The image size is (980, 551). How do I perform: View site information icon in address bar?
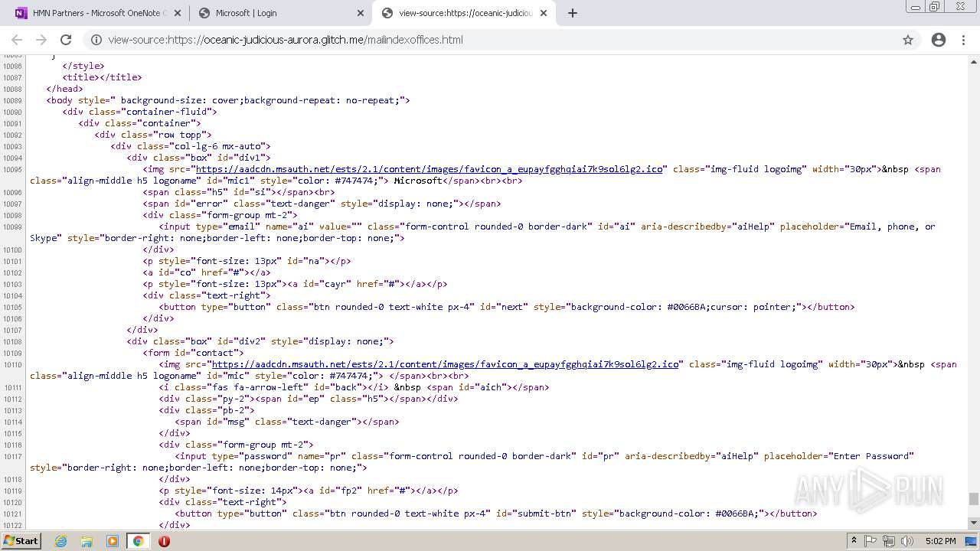[96, 40]
